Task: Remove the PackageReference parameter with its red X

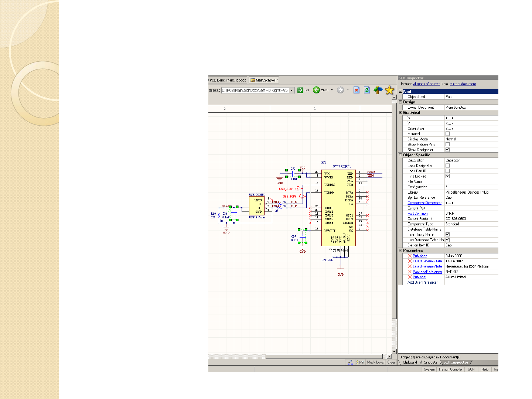Action: point(410,272)
